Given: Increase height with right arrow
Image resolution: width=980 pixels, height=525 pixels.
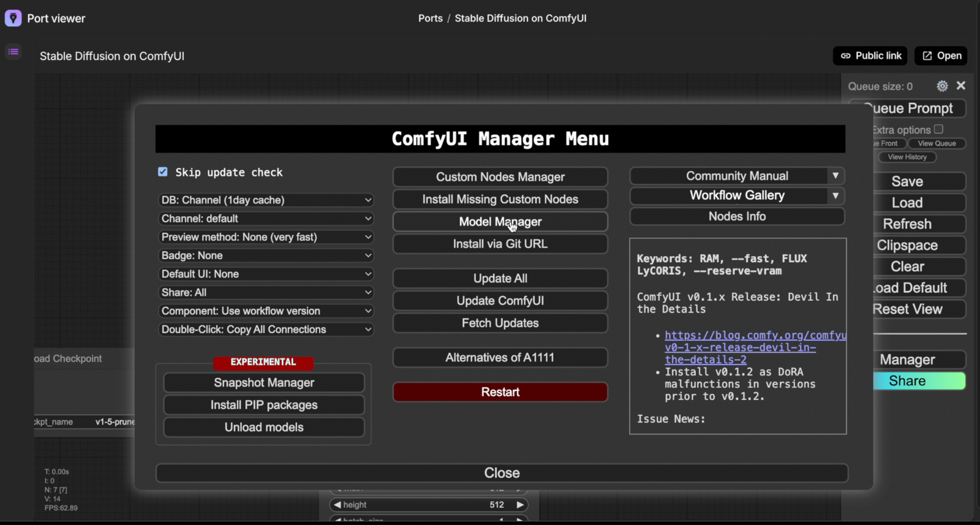Looking at the screenshot, I should pyautogui.click(x=520, y=505).
